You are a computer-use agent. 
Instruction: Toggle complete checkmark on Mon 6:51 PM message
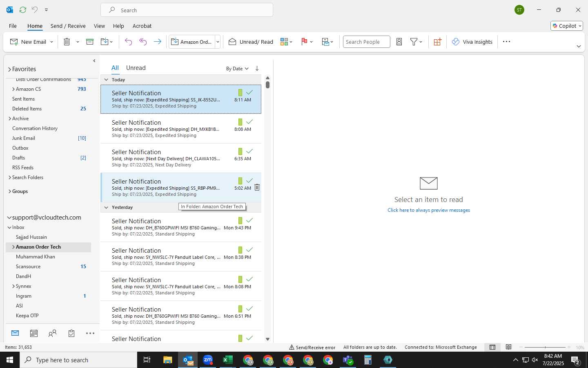(249, 309)
